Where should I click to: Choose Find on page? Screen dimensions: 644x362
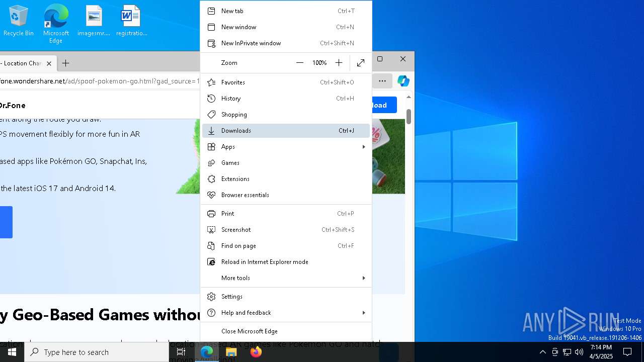point(286,246)
